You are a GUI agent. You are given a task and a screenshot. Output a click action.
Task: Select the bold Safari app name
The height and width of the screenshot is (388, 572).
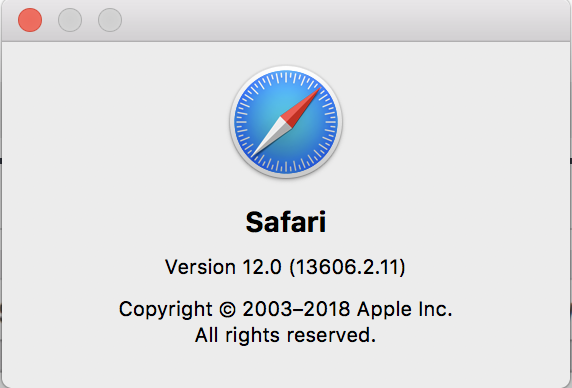click(x=286, y=222)
